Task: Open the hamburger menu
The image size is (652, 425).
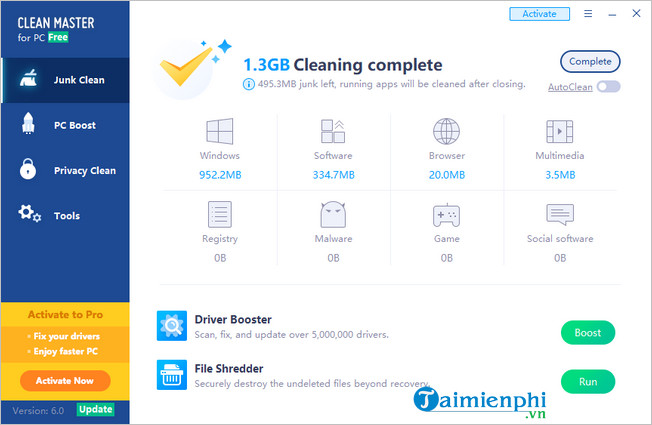Action: click(588, 14)
